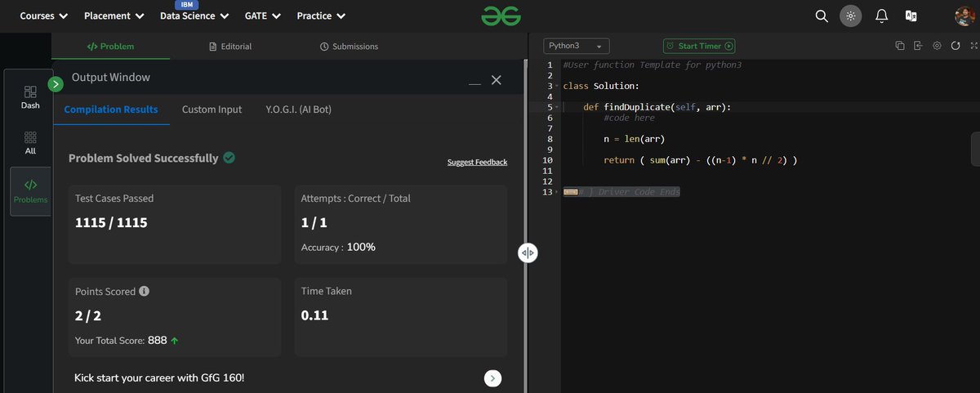
Task: Click the panel splitter handle
Action: 528,252
